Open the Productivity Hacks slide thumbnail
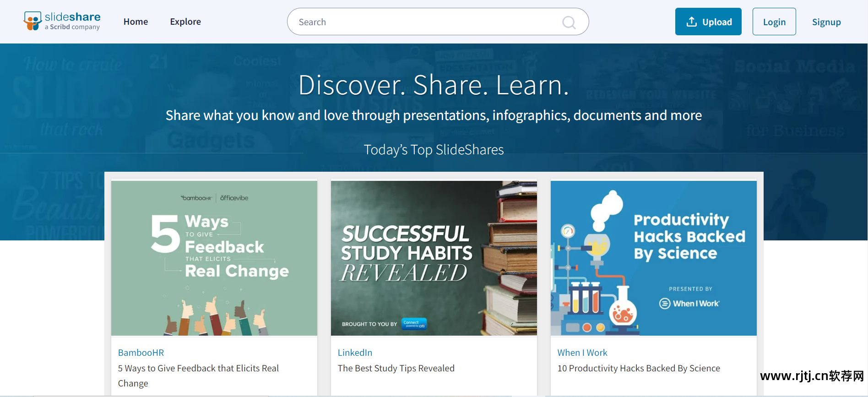The width and height of the screenshot is (868, 397). coord(653,258)
